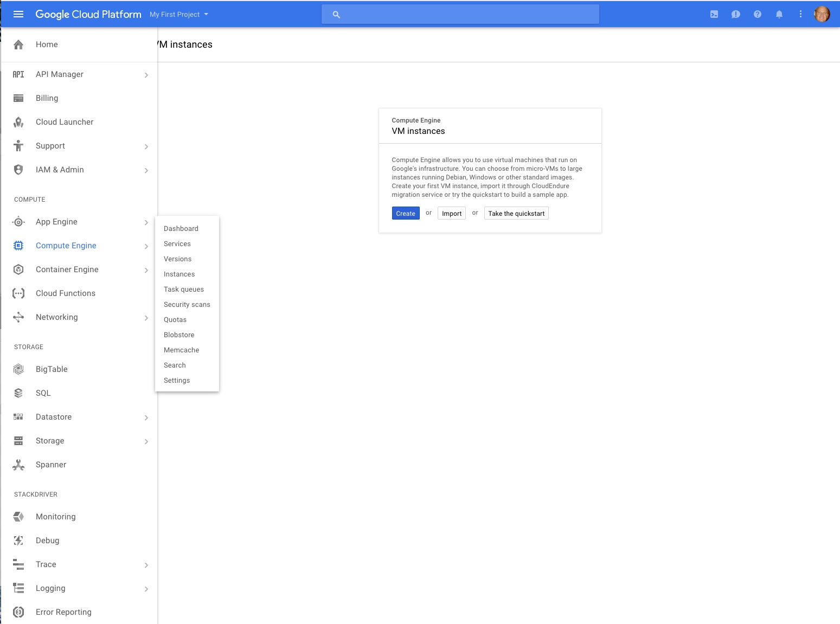Select Security scans in the submenu
This screenshot has width=840, height=624.
[x=187, y=305]
